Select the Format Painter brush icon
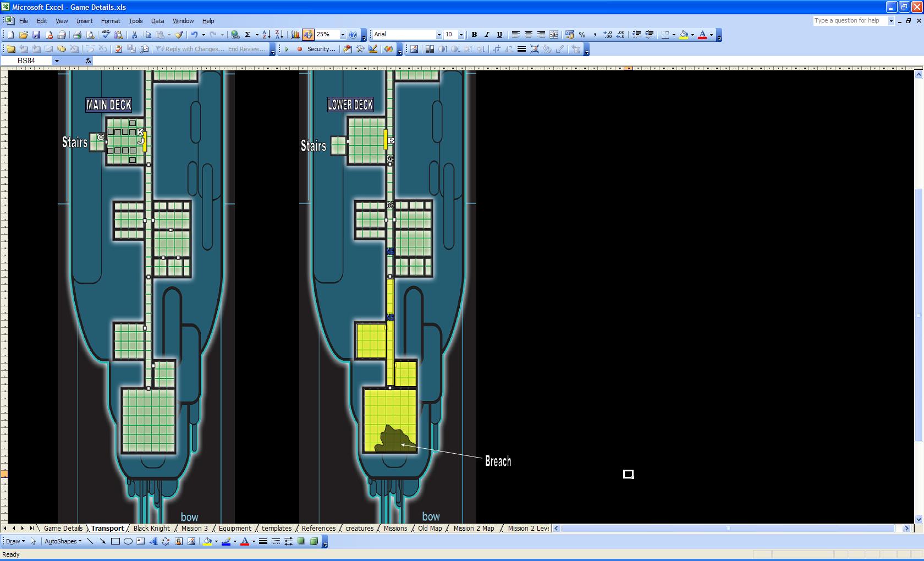The width and height of the screenshot is (924, 561). coord(179,35)
